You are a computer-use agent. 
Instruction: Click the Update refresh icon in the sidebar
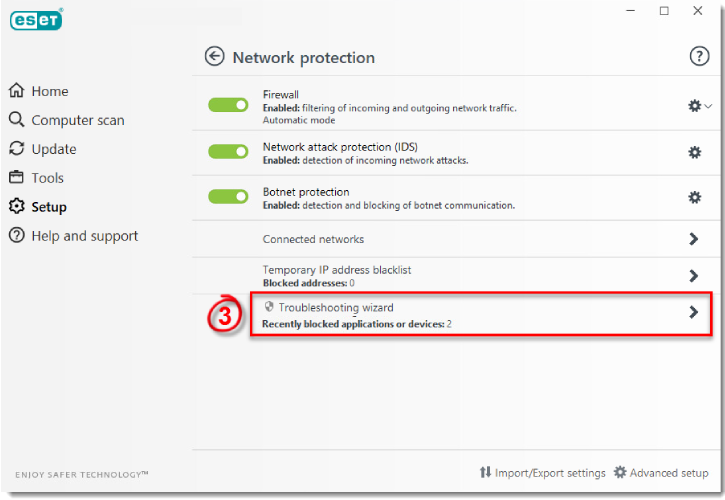click(x=17, y=148)
